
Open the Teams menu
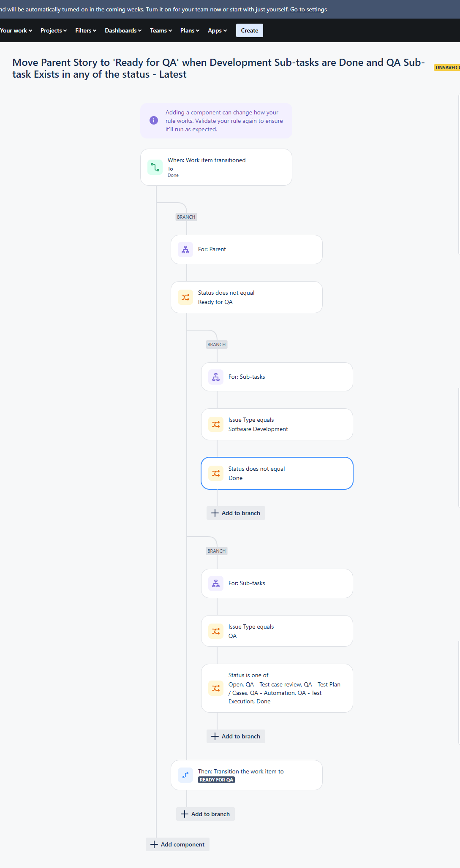(x=160, y=30)
